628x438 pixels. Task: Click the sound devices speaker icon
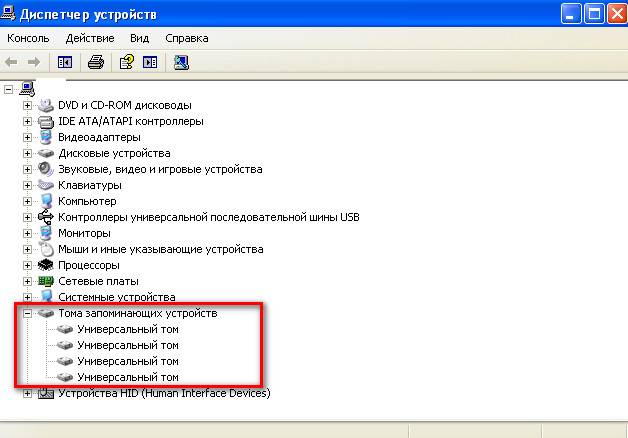(x=46, y=169)
